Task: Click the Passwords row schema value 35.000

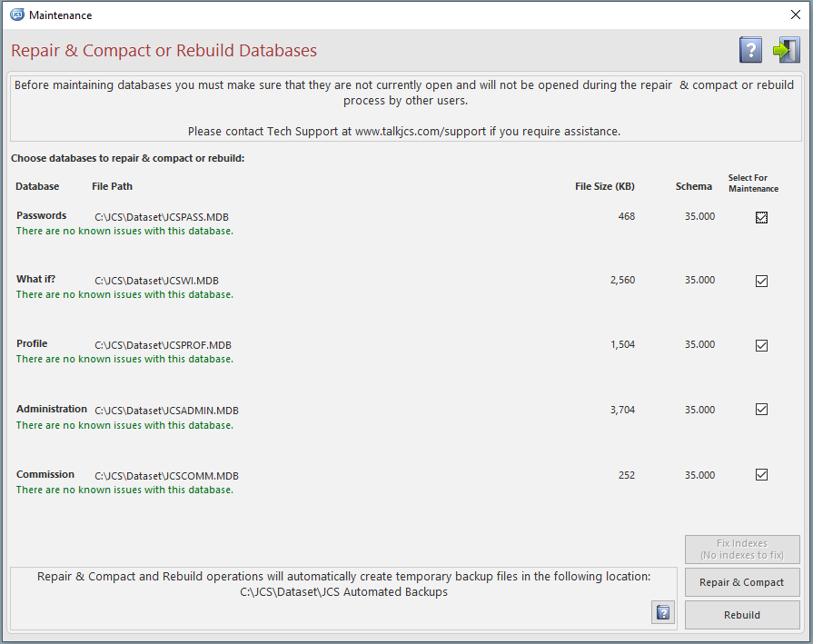Action: (x=699, y=216)
